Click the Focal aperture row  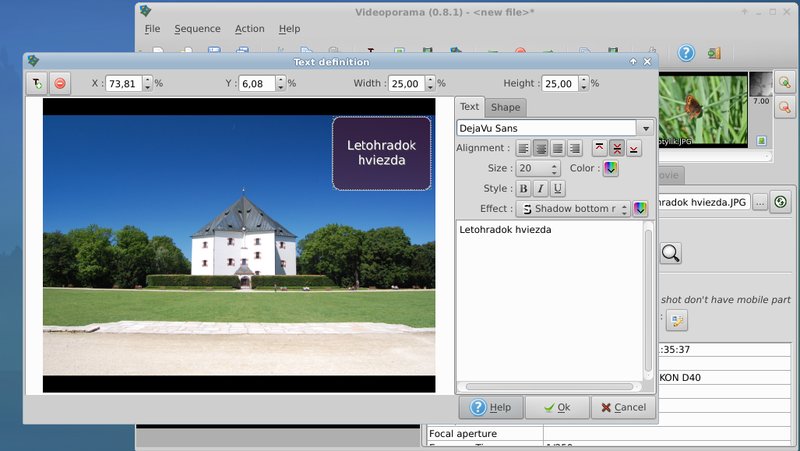[x=608, y=434]
